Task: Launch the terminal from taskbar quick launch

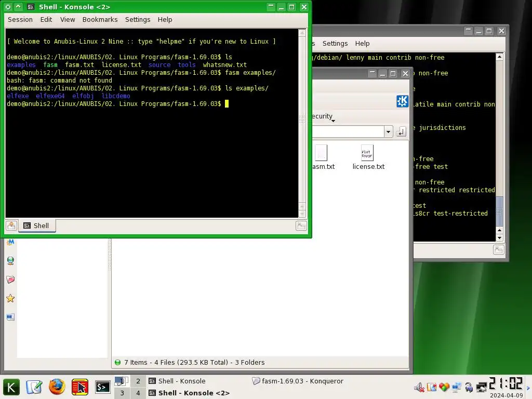Action: click(102, 387)
